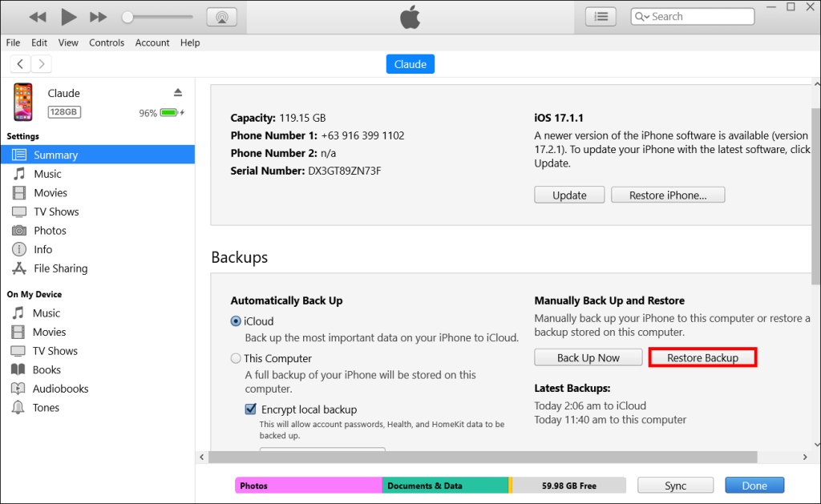Viewport: 821px width, 504px height.
Task: Open File Sharing settings
Action: click(x=61, y=268)
